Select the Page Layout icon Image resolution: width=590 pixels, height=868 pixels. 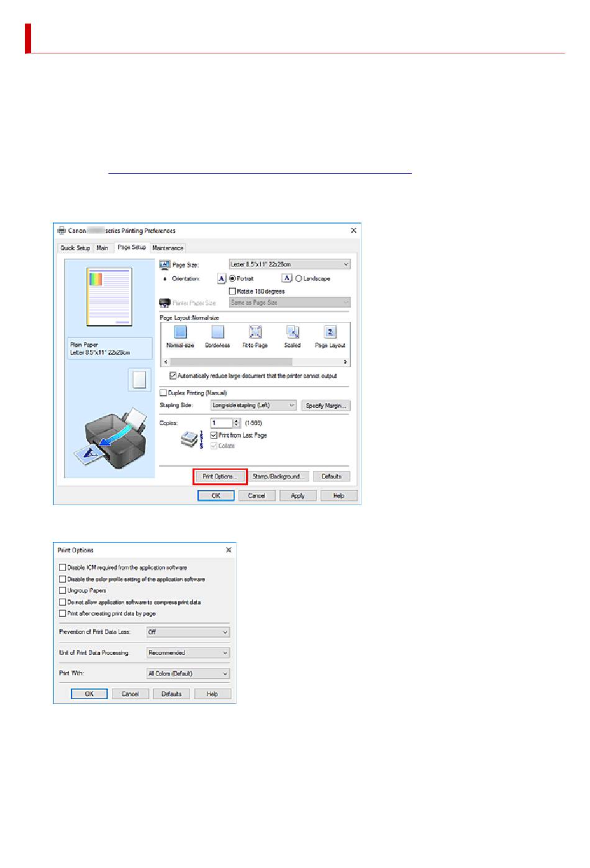tap(330, 332)
